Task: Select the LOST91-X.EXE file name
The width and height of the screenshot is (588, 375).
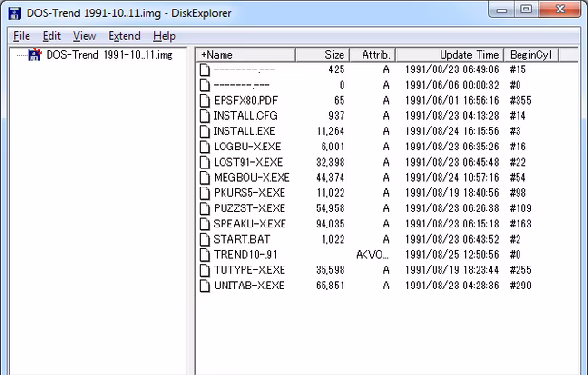Action: pos(248,162)
